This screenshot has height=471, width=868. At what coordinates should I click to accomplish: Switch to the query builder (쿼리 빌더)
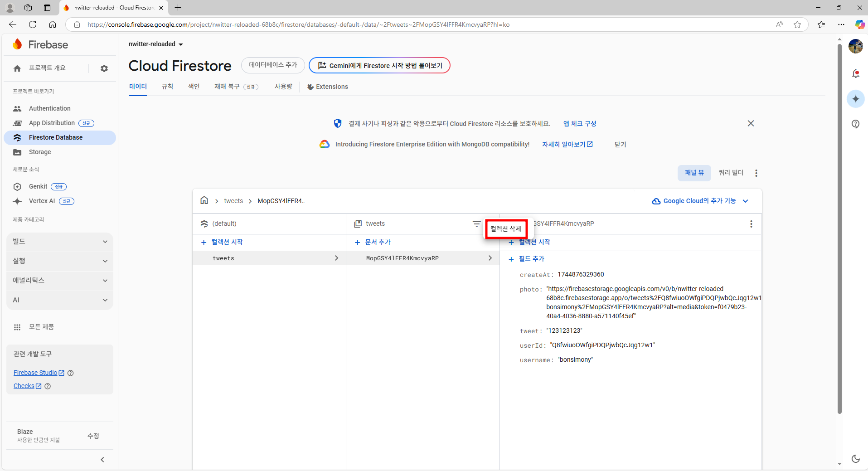[x=731, y=173]
